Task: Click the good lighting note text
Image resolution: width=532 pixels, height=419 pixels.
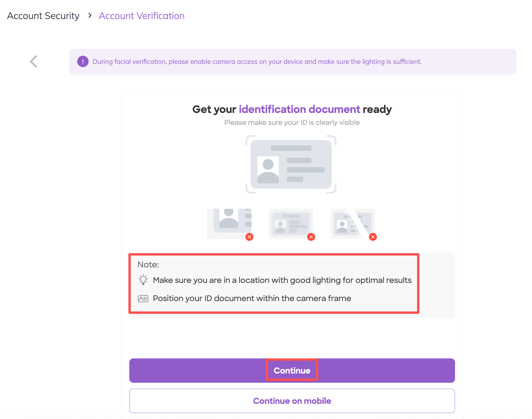Action: tap(282, 280)
